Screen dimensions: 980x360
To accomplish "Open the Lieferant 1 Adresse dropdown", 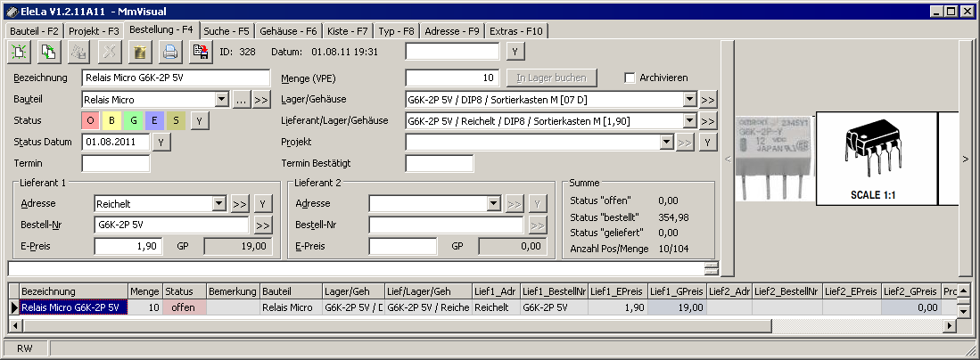I will [218, 203].
